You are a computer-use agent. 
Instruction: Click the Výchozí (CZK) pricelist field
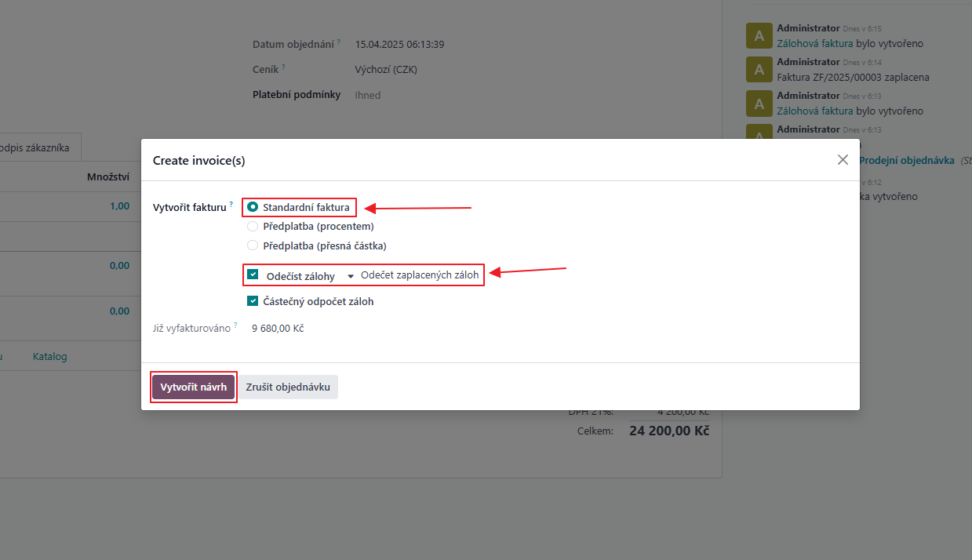pos(386,69)
